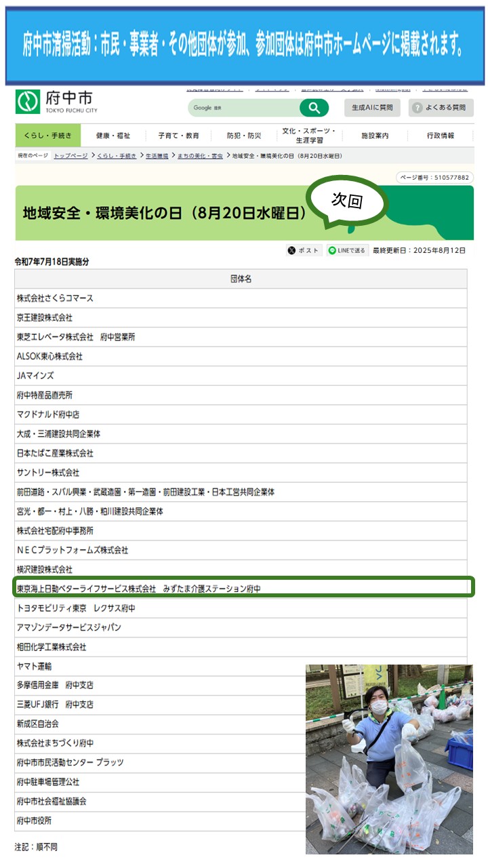The height and width of the screenshot is (868, 488).
Task: Click the row 日本たばこ産業株式会社
Action: [241, 453]
